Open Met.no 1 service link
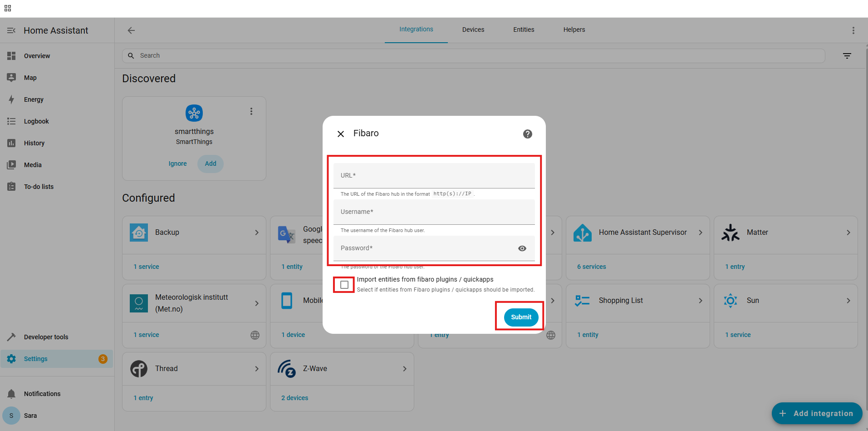Viewport: 868px width, 431px height. [x=146, y=335]
